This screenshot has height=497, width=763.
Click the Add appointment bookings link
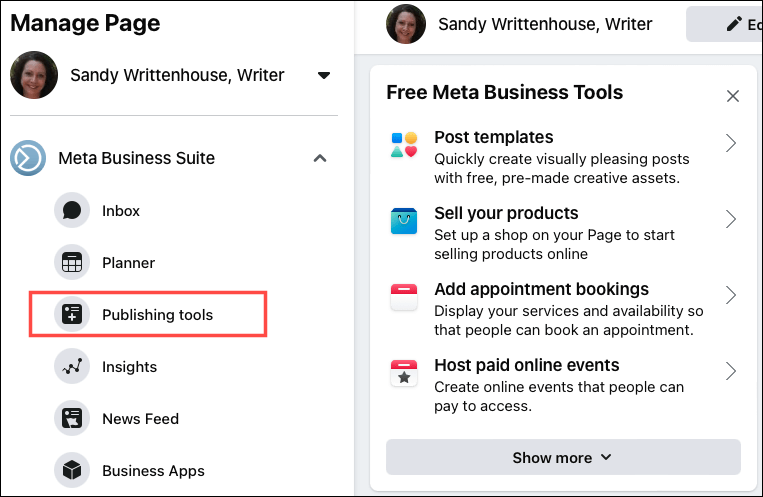(541, 289)
